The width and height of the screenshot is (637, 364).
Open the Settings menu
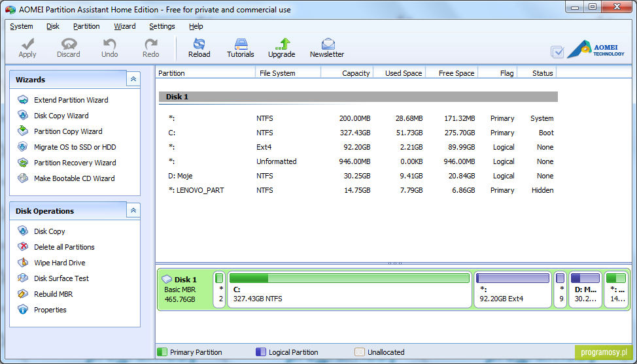point(162,26)
